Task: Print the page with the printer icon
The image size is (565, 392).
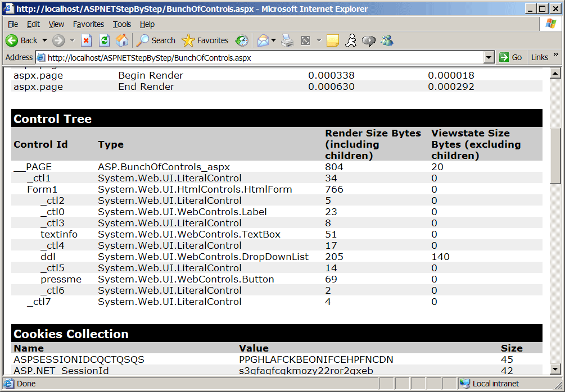Action: coord(287,40)
